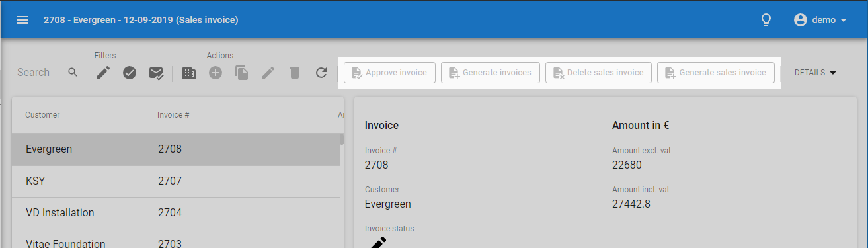
Task: Click invoice number 2704 cell
Action: 170,213
